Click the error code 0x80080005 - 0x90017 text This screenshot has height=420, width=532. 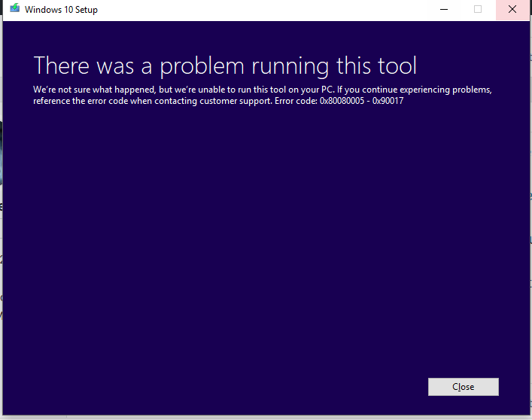click(361, 101)
